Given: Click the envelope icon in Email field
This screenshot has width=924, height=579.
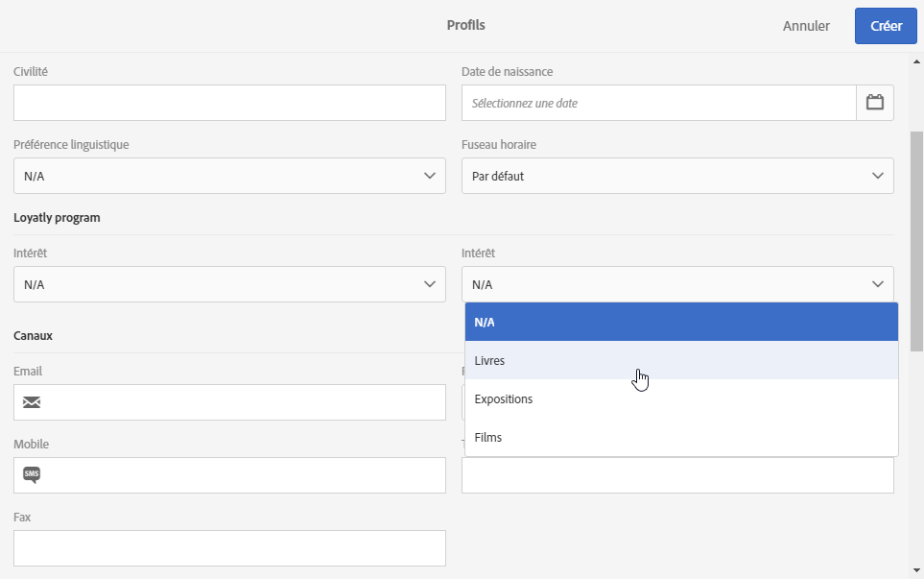Looking at the screenshot, I should [x=32, y=402].
